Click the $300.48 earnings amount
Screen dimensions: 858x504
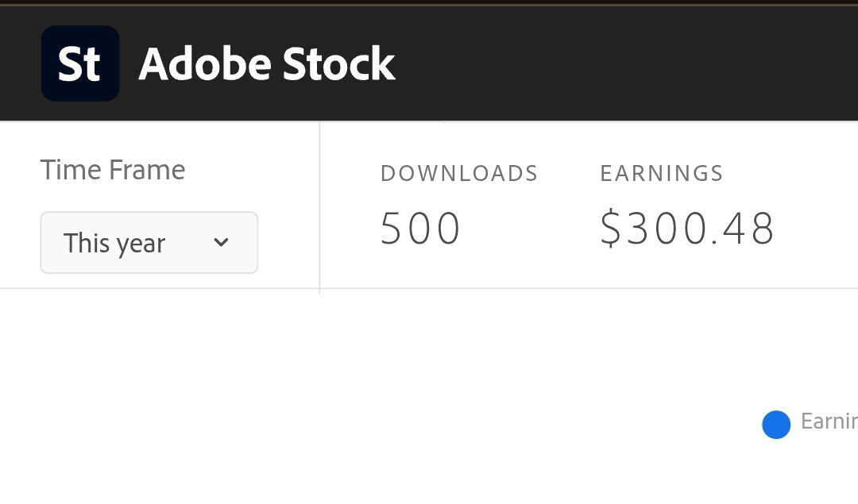pos(688,229)
